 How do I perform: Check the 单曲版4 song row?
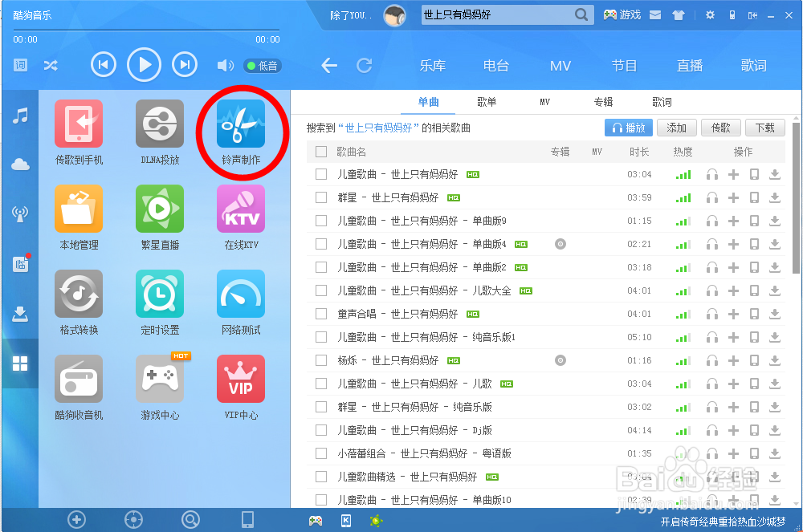click(x=321, y=244)
